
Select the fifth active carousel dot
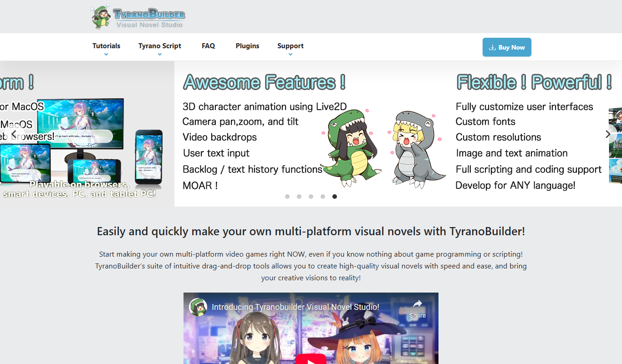[x=335, y=197]
